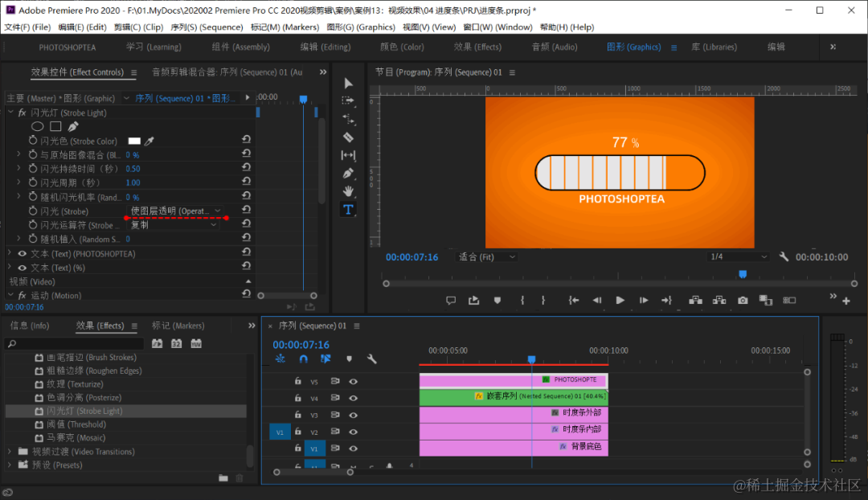The image size is (868, 500).
Task: Select the Razor tool
Action: (x=348, y=137)
